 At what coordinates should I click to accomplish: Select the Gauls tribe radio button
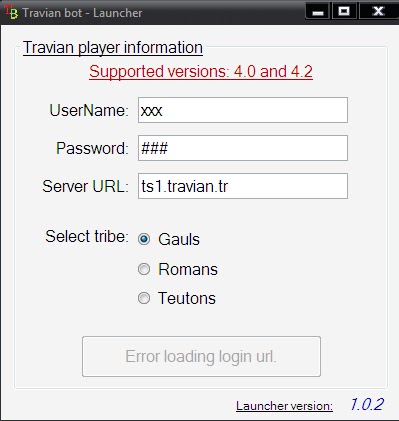[144, 239]
